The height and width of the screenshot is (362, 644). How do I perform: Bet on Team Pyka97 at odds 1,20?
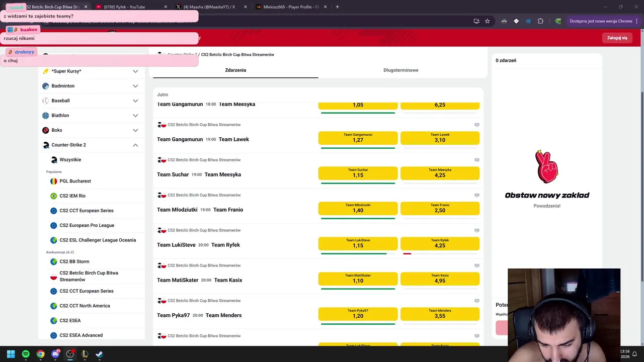pyautogui.click(x=358, y=314)
